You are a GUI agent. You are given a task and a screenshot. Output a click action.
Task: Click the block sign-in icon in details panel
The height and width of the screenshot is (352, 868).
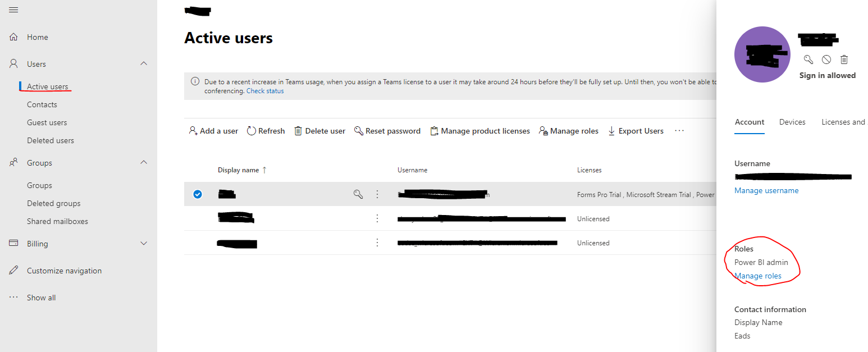coord(826,59)
